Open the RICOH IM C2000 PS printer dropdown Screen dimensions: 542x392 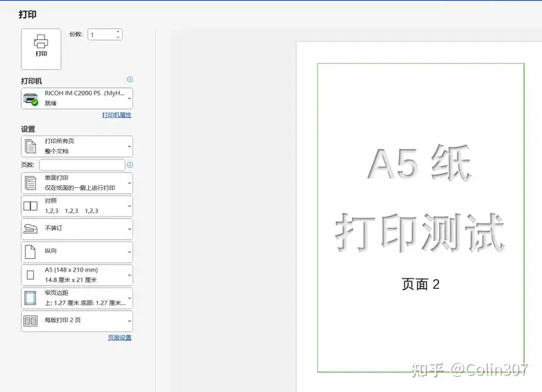(x=77, y=99)
